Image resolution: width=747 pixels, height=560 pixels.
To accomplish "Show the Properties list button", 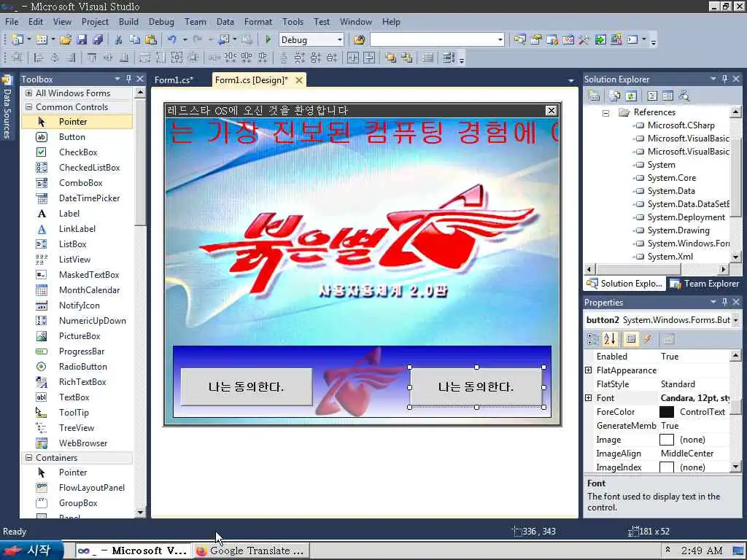I will click(x=631, y=339).
